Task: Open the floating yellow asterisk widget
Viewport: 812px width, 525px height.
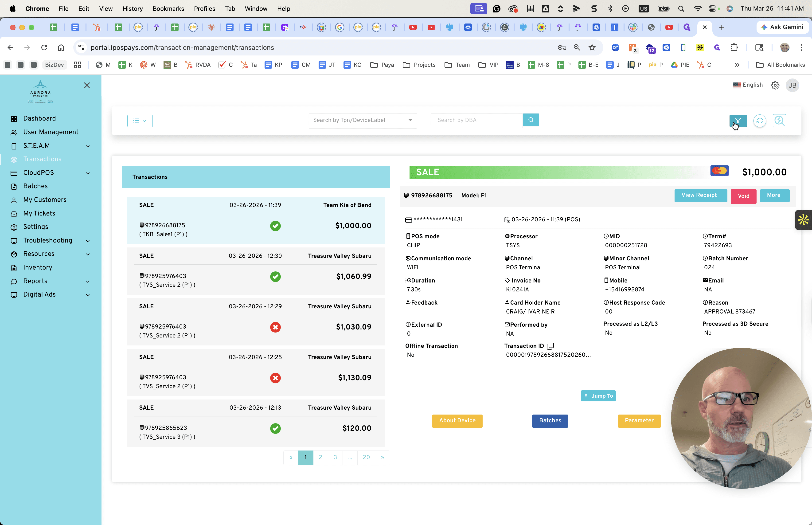Action: click(x=804, y=220)
